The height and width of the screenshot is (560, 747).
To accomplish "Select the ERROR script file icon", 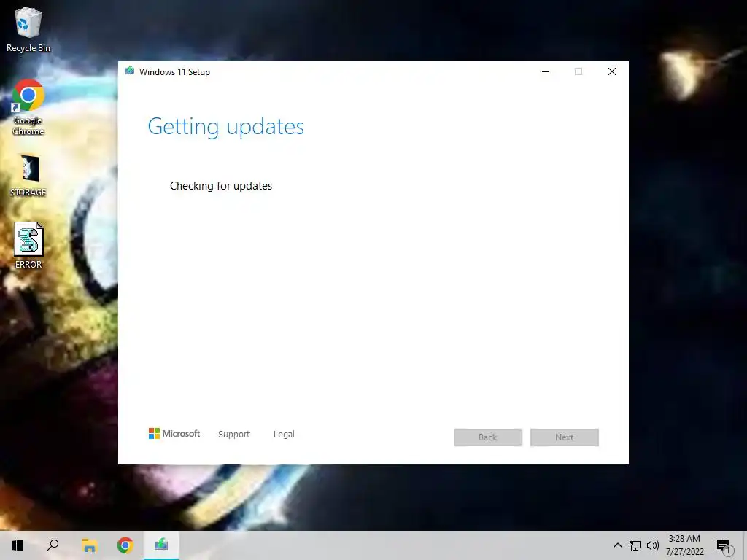I will (28, 246).
